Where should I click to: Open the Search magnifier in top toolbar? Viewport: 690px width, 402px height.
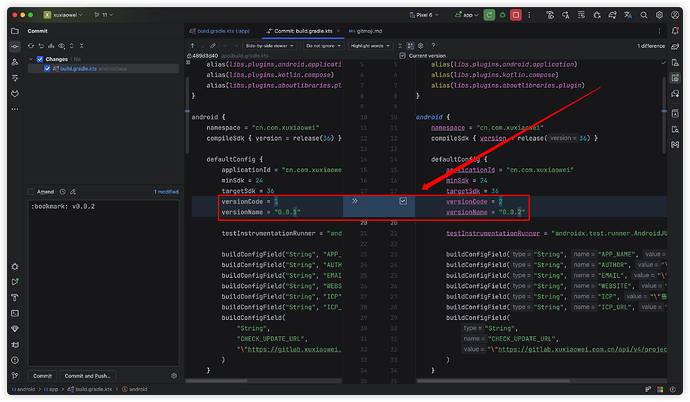point(644,17)
